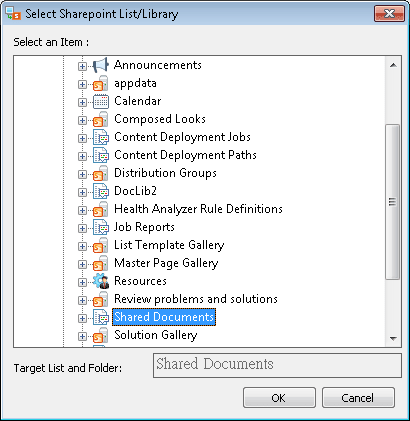Click the Content Deployment Paths library icon

[101, 155]
